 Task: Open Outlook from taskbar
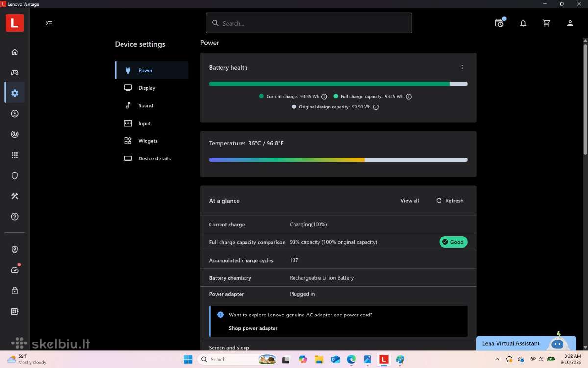click(x=335, y=359)
